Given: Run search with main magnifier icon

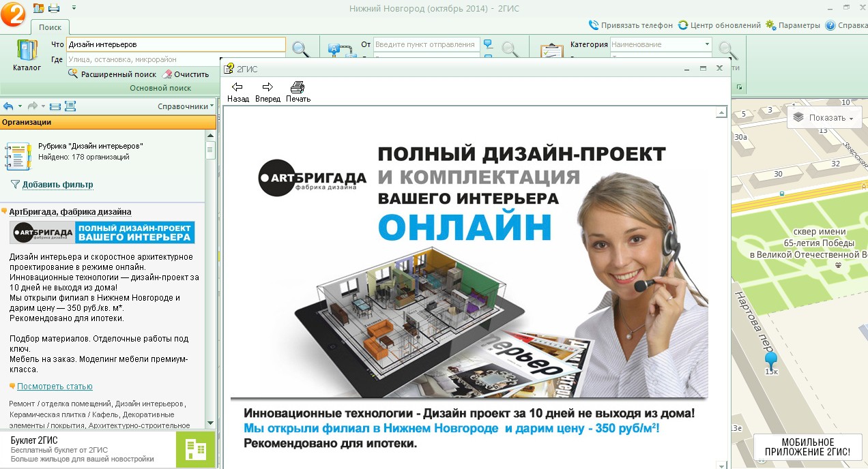Looking at the screenshot, I should coord(300,49).
